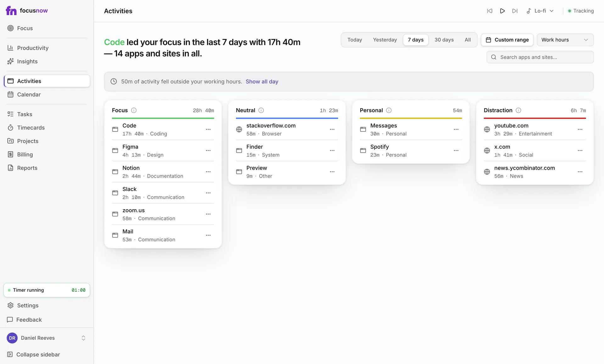Select the 30 days range tab

pyautogui.click(x=444, y=40)
